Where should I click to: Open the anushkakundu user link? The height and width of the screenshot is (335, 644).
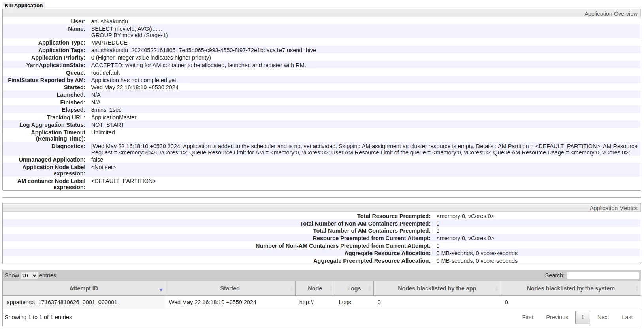click(x=109, y=21)
